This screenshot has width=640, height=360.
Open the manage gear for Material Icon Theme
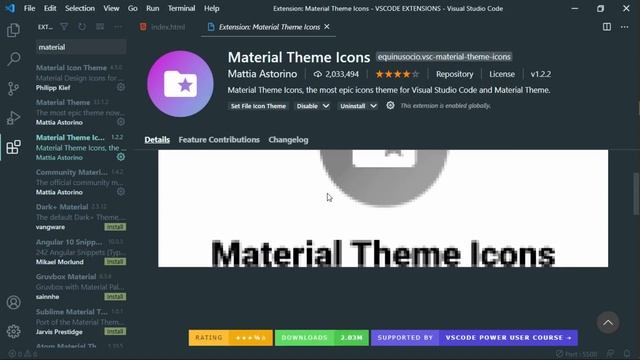(x=121, y=87)
